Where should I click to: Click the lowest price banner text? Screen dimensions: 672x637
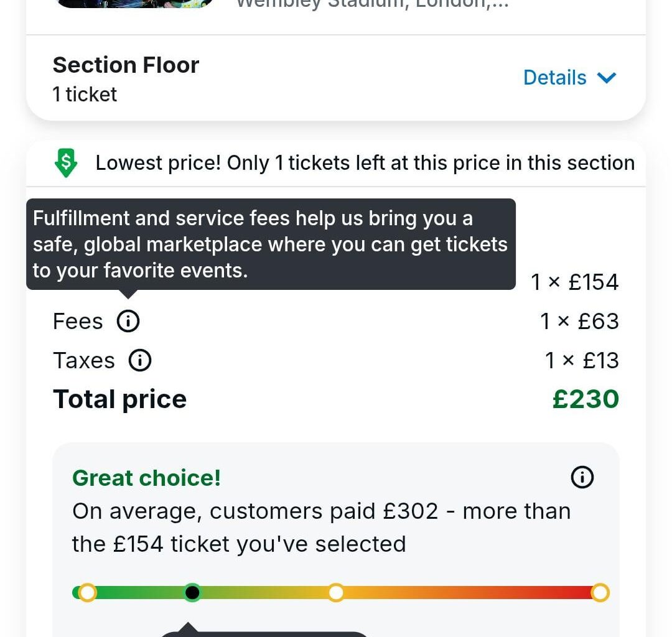coord(365,163)
